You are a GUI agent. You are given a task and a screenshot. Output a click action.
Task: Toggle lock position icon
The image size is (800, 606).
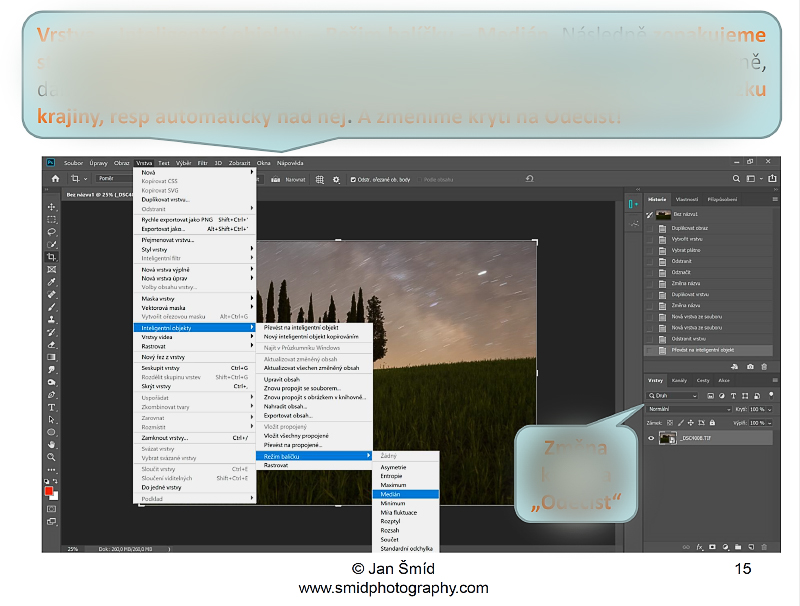coord(691,423)
